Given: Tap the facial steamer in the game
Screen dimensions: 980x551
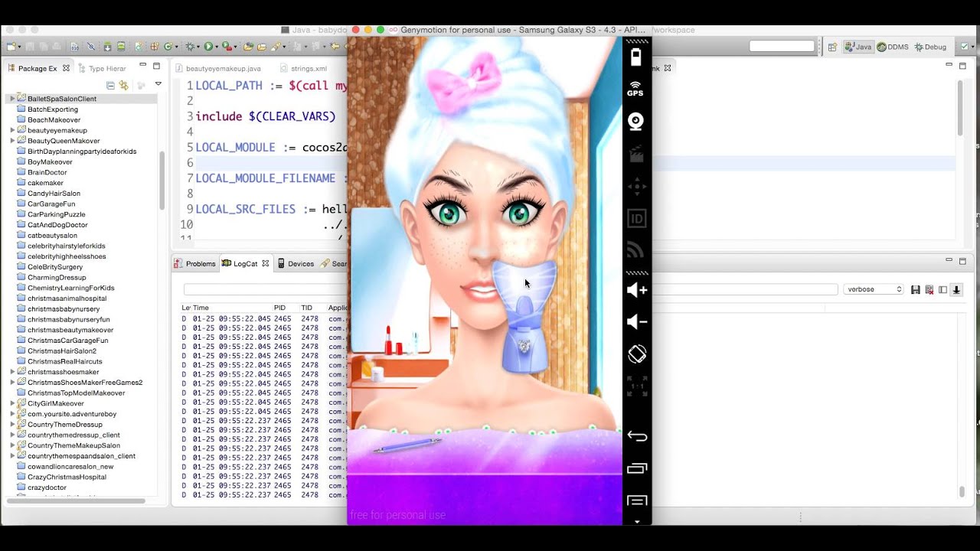Looking at the screenshot, I should pos(525,318).
